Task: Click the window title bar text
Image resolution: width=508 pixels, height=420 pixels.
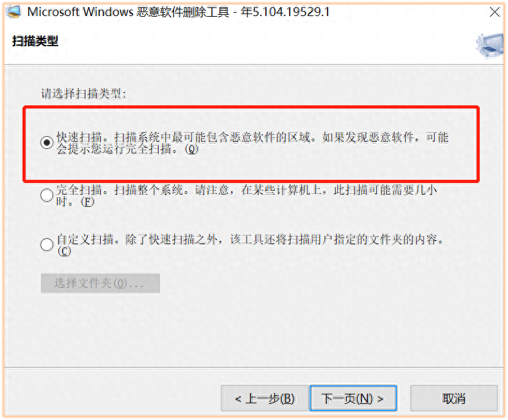Action: click(x=179, y=12)
